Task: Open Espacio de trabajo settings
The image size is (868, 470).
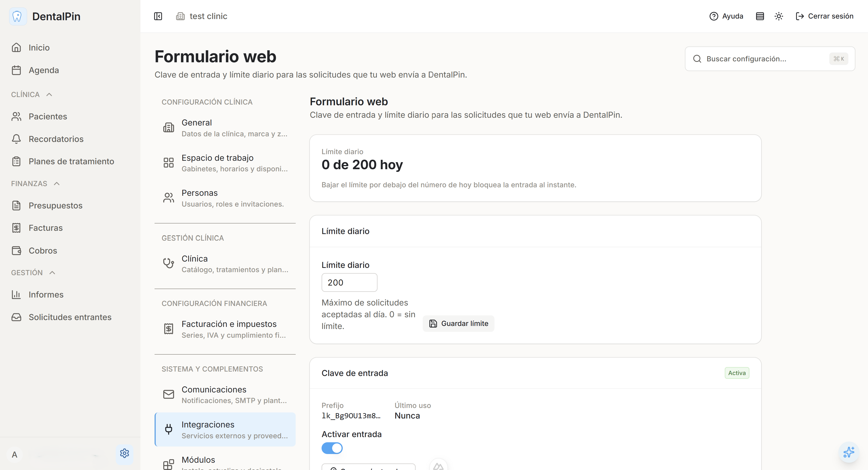Action: 225,163
